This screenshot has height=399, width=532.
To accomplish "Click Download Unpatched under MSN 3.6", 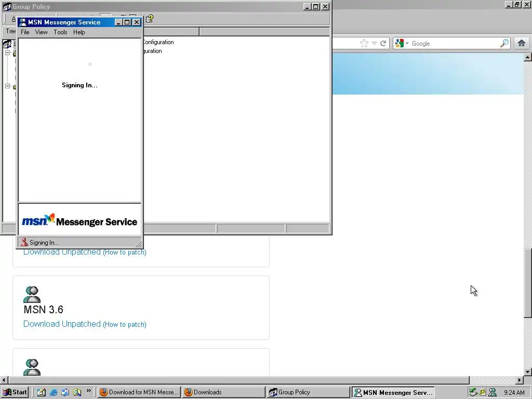I will (62, 324).
